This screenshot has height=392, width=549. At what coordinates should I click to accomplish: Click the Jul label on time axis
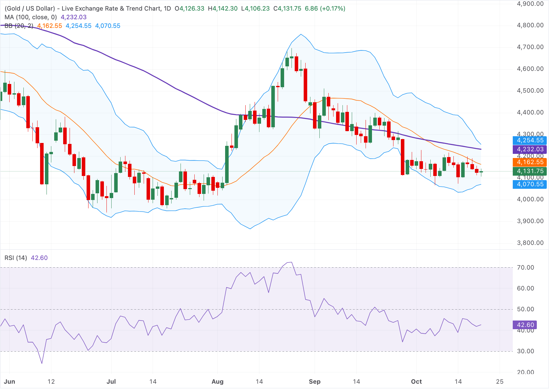click(111, 381)
